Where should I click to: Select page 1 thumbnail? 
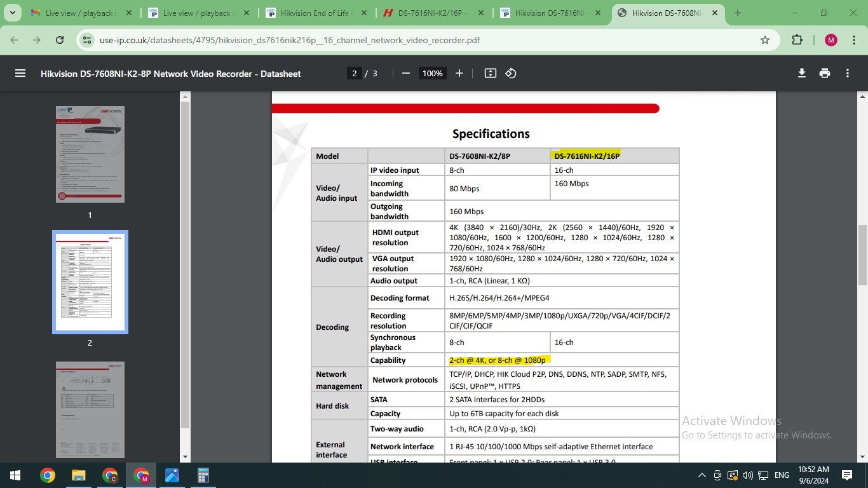[x=90, y=154]
